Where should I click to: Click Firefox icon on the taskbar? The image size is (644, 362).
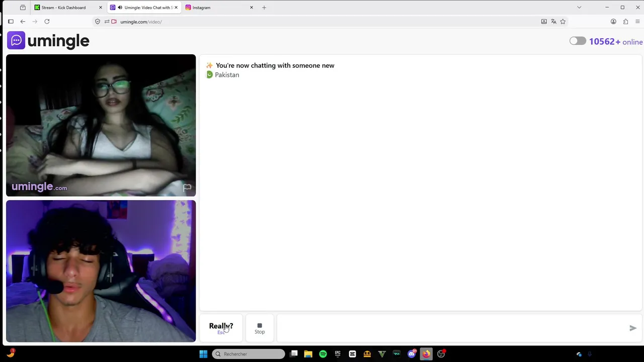click(426, 354)
